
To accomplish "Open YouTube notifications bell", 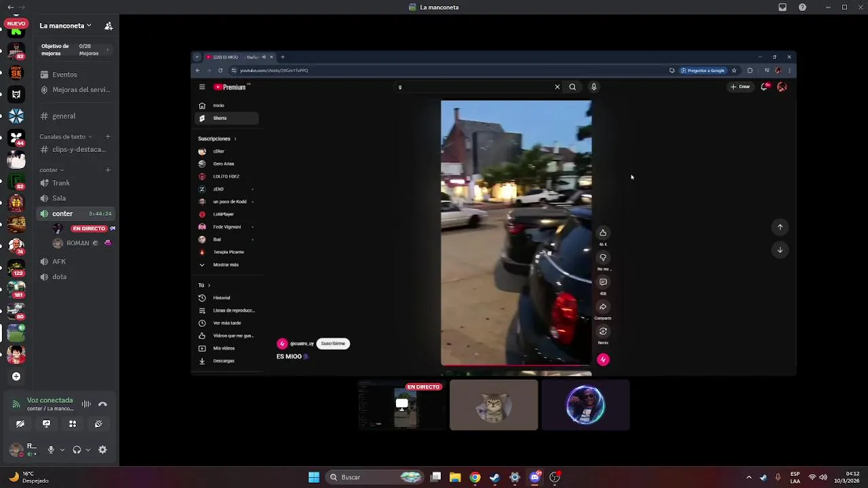I will point(764,87).
